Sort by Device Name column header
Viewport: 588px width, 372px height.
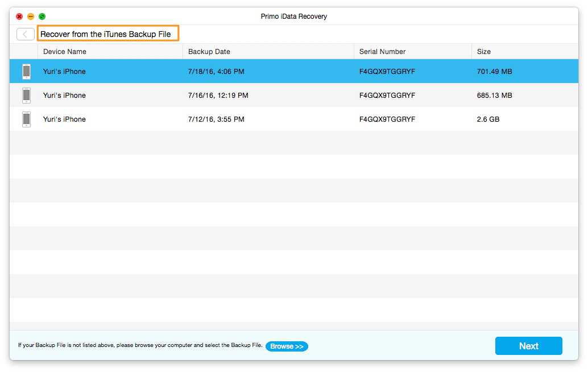tap(64, 52)
